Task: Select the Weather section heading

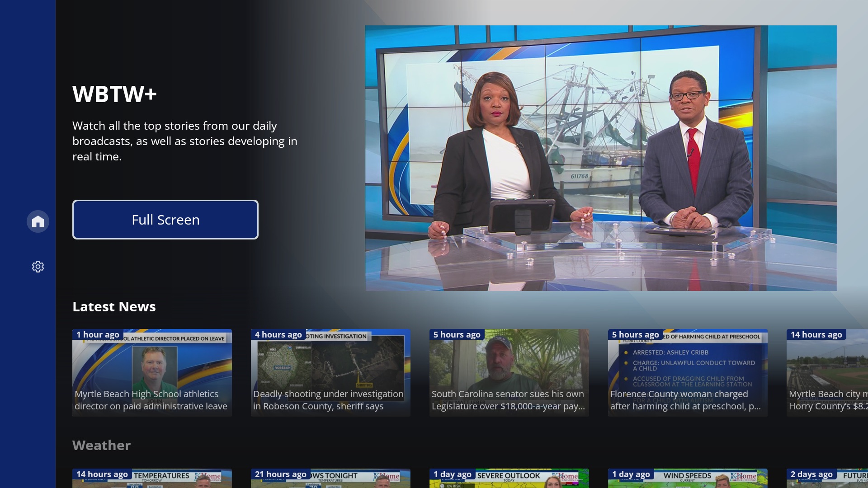Action: point(101,446)
